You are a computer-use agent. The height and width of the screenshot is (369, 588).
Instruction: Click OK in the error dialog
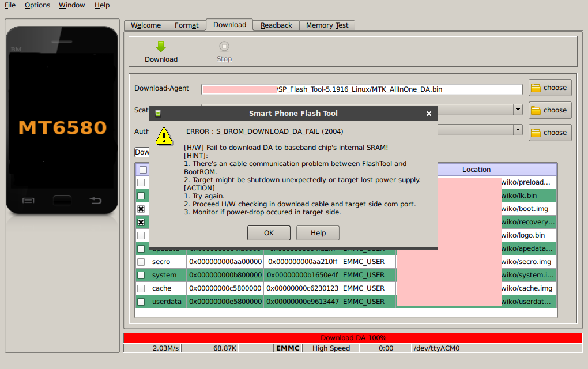(269, 233)
